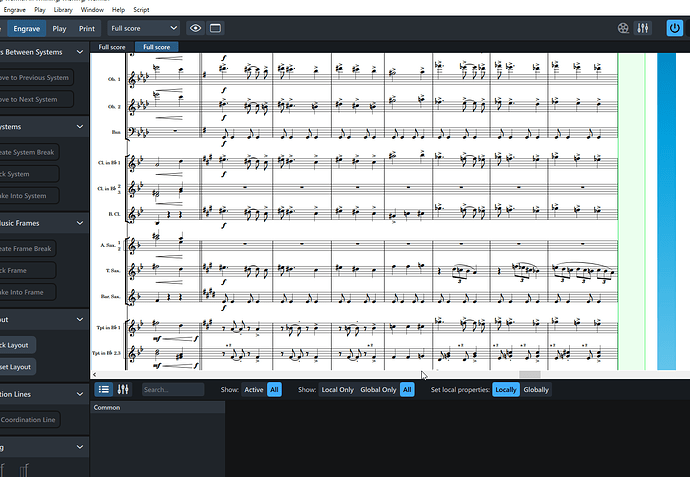The image size is (690, 477).
Task: Click the Tpt in Bb 1 staff label
Action: pos(108,327)
